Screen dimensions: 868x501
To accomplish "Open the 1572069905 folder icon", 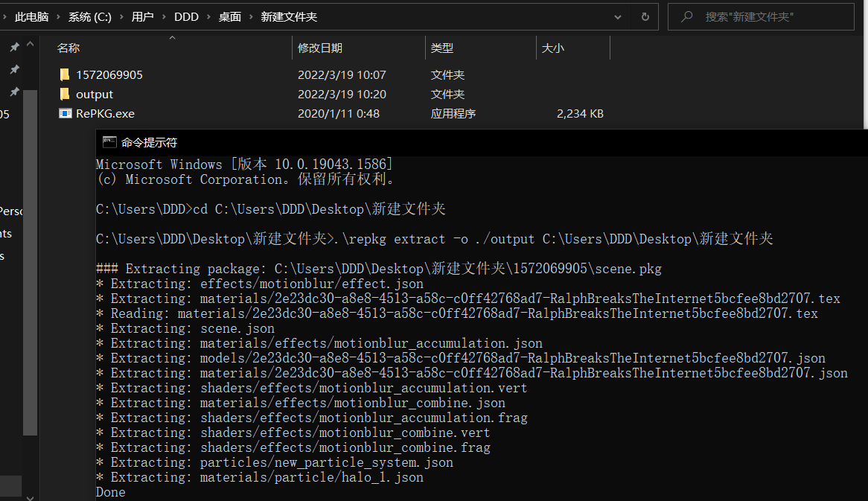I will (65, 74).
